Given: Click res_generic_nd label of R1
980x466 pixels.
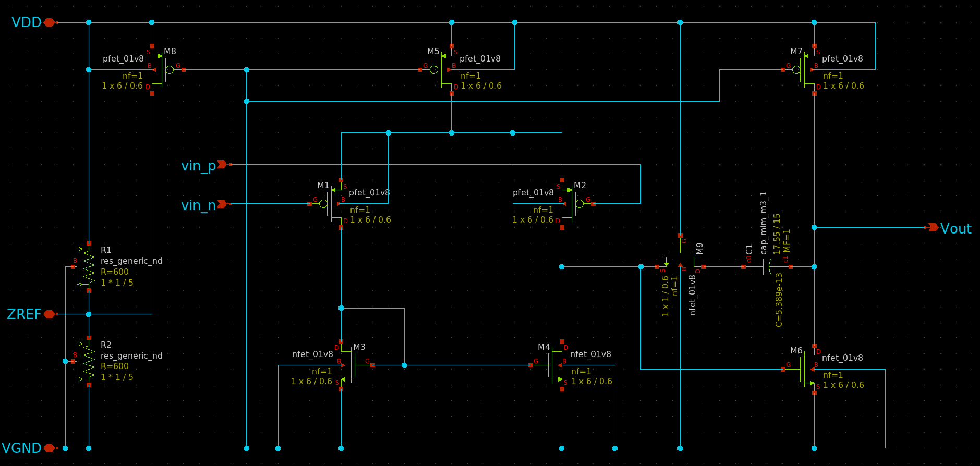Looking at the screenshot, I should pos(131,261).
